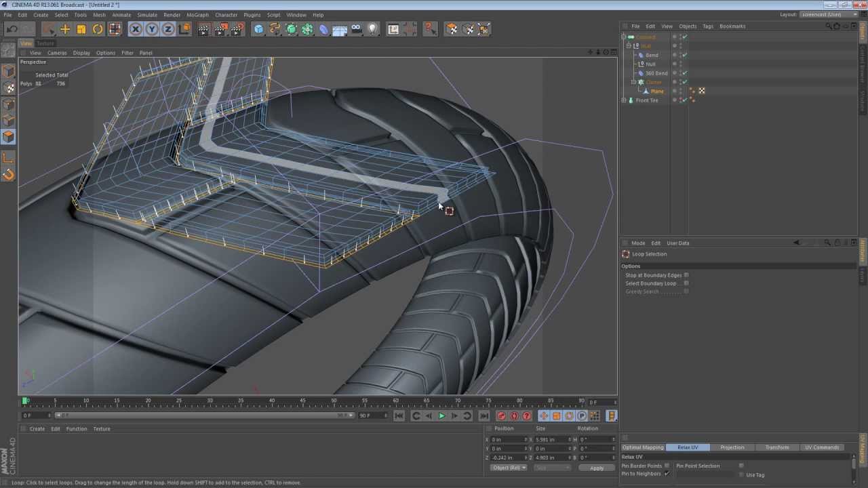This screenshot has width=868, height=488.
Task: Select Texture mode checkered icon in sidebar
Action: pos(9,87)
